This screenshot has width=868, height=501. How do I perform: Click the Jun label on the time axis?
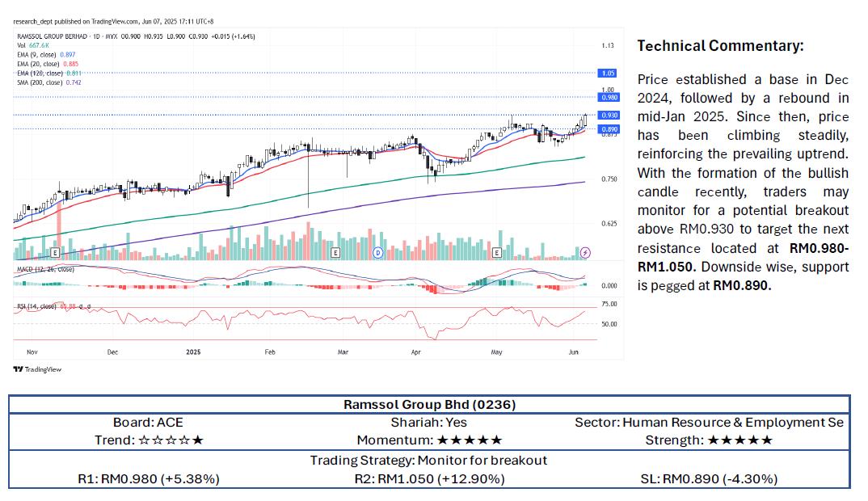574,352
